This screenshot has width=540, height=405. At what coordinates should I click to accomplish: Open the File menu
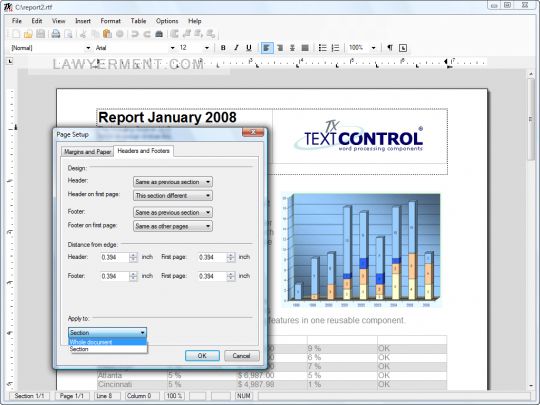pyautogui.click(x=17, y=21)
